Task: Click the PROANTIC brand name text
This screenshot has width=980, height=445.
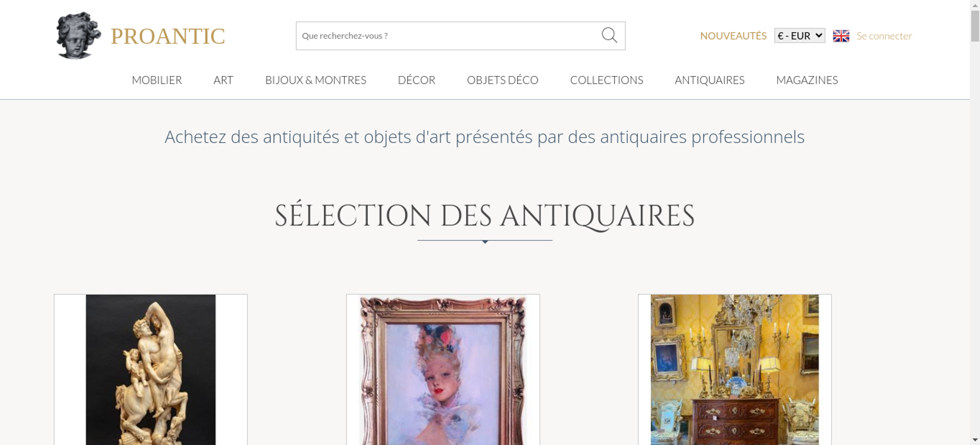Action: click(x=168, y=36)
